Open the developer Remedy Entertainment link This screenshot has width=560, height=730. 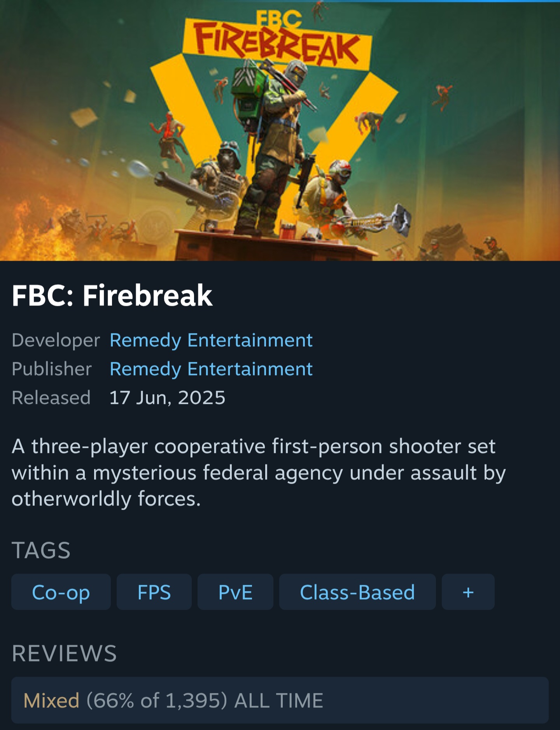point(211,340)
